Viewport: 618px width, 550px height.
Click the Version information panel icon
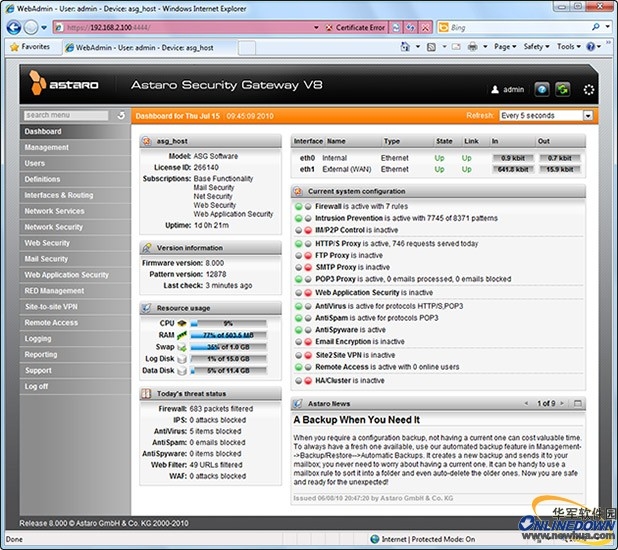click(147, 248)
